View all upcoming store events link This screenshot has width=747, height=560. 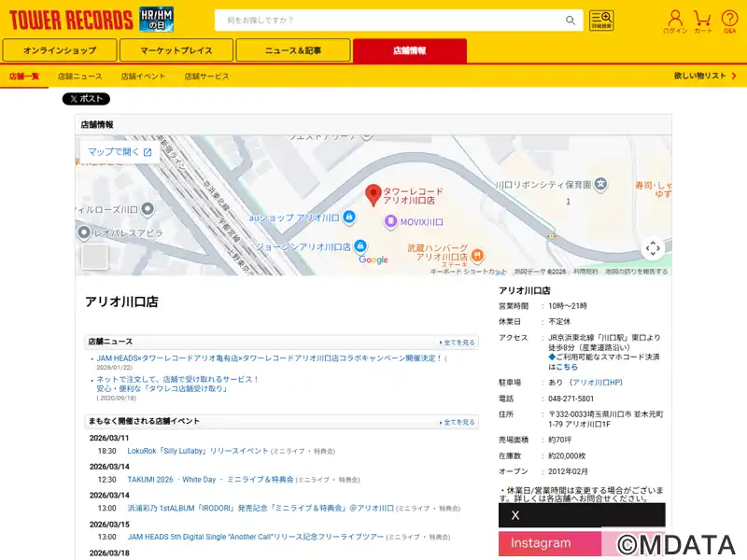pos(458,422)
